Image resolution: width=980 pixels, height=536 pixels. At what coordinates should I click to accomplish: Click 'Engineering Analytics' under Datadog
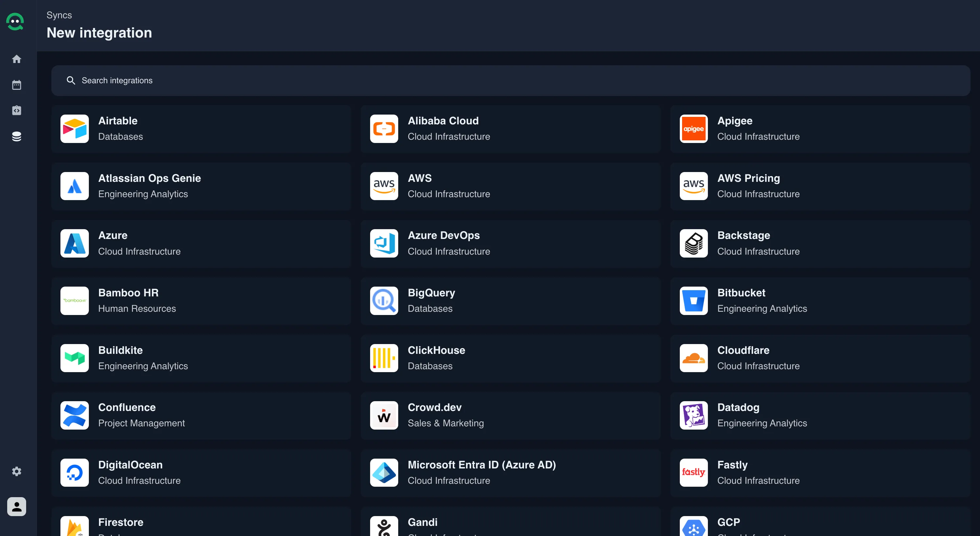[762, 423]
